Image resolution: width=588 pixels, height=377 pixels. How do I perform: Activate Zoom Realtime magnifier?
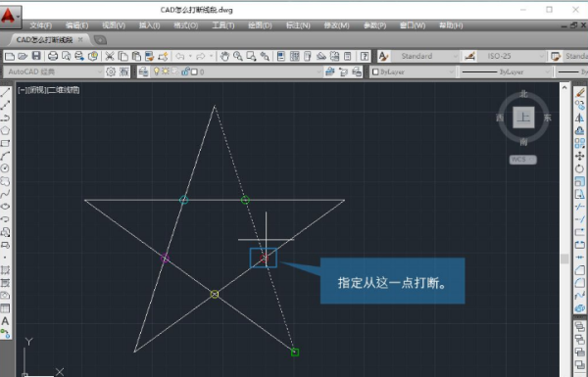tap(238, 56)
